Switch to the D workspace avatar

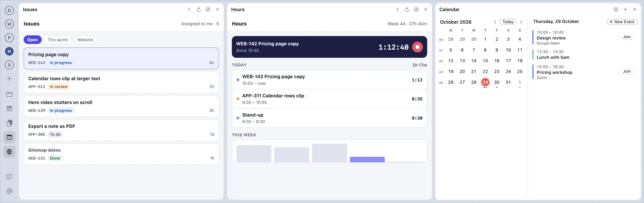coord(9,10)
